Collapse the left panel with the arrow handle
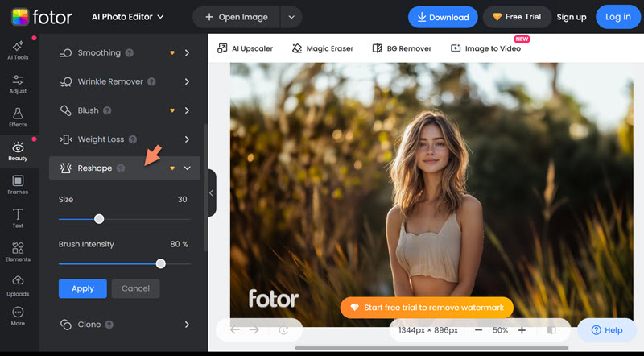 click(211, 193)
